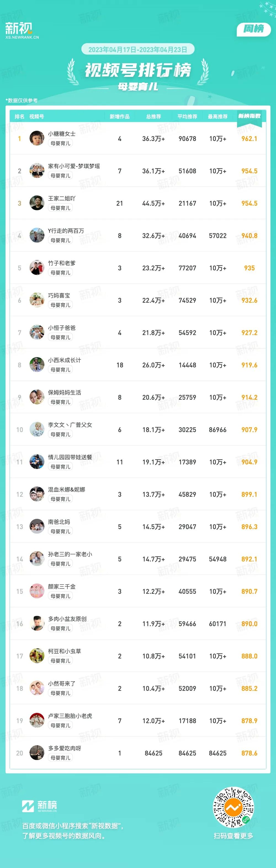The height and width of the screenshot is (868, 276).
Task: Open the account 家有小可爱-梦琪梦瑶
Action: pos(74,166)
